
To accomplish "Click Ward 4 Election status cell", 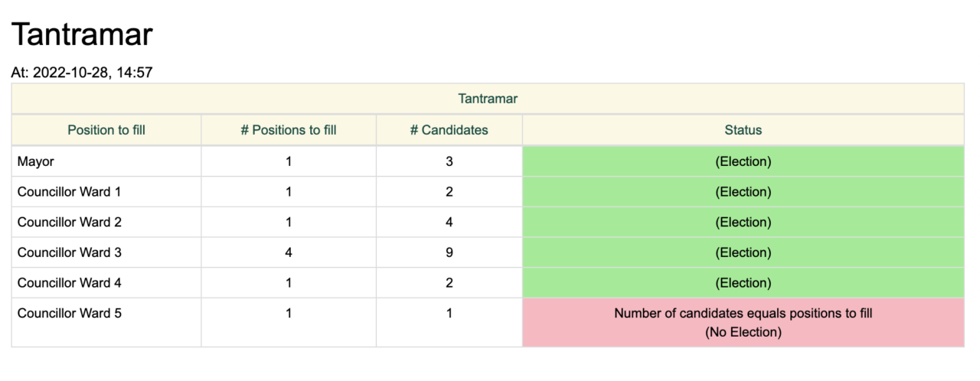I will point(743,283).
